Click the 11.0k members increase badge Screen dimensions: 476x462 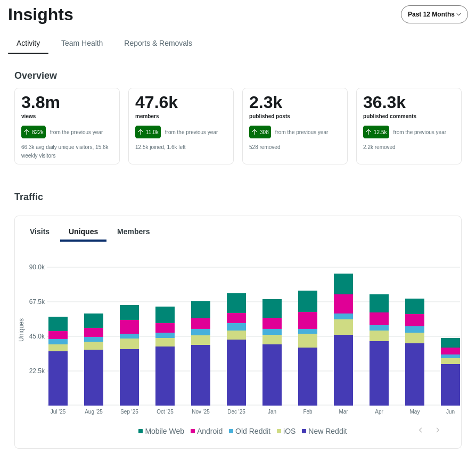tap(148, 132)
